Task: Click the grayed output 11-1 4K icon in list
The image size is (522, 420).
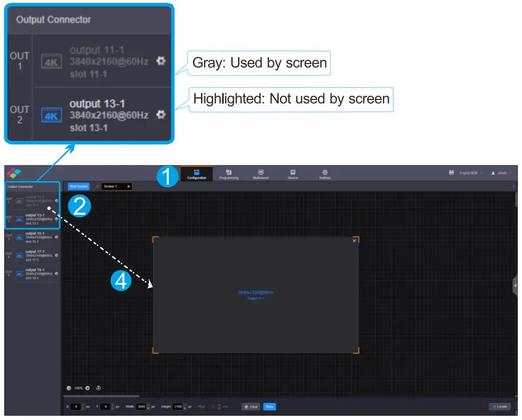Action: pyautogui.click(x=20, y=201)
